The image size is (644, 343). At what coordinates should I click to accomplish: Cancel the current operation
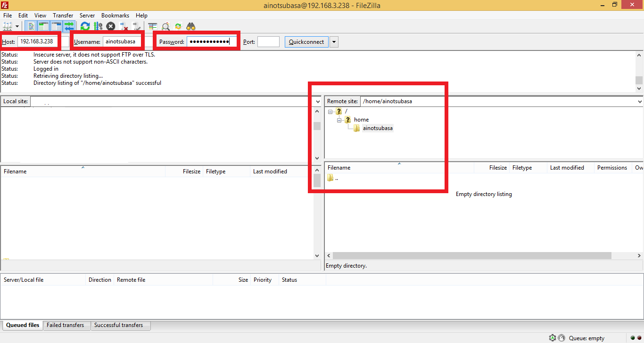pyautogui.click(x=111, y=26)
